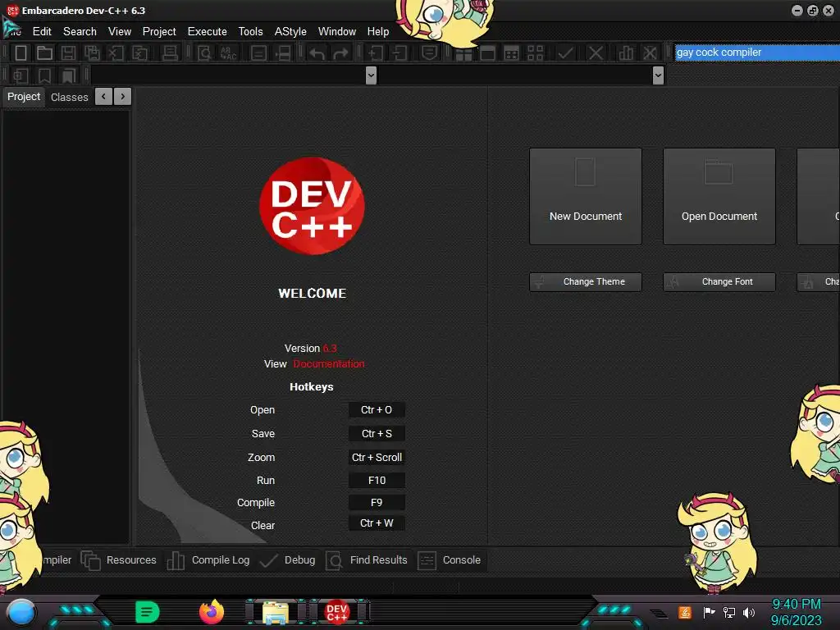Open the Window menu
Screen dimensions: 840x630
pos(337,32)
